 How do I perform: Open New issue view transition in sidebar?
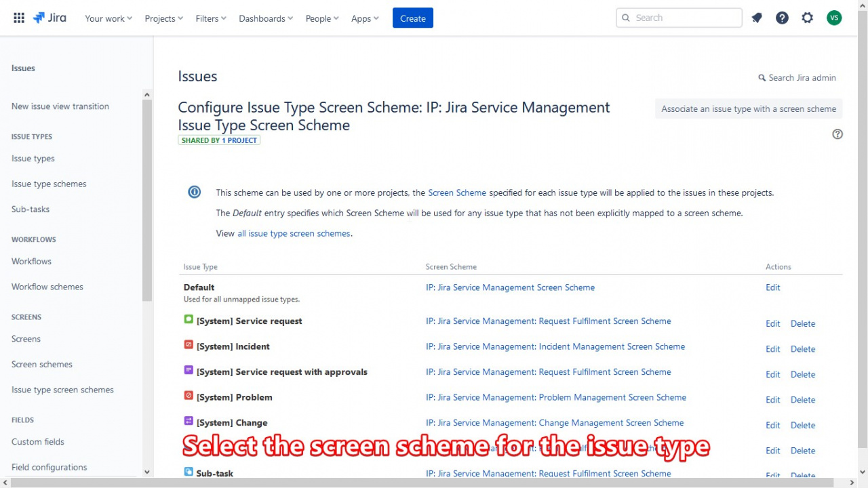pos(60,106)
